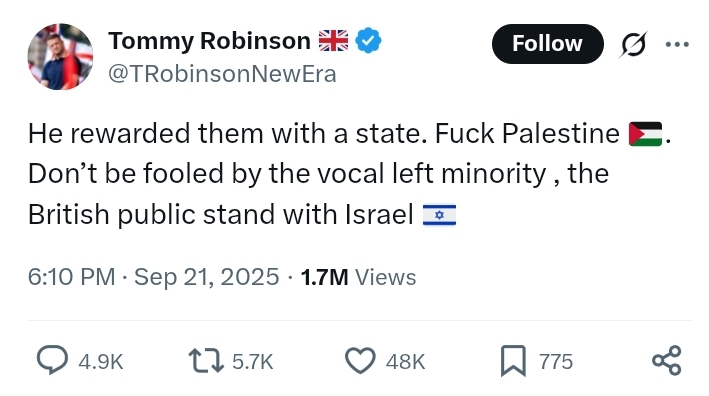
Task: Click the timestamp 6:10 PM Sep 21, 2025
Action: click(x=154, y=277)
